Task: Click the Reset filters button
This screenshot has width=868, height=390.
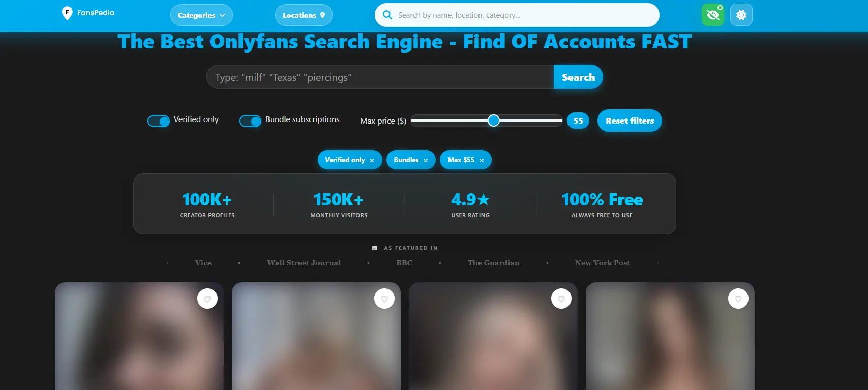Action: (x=630, y=121)
